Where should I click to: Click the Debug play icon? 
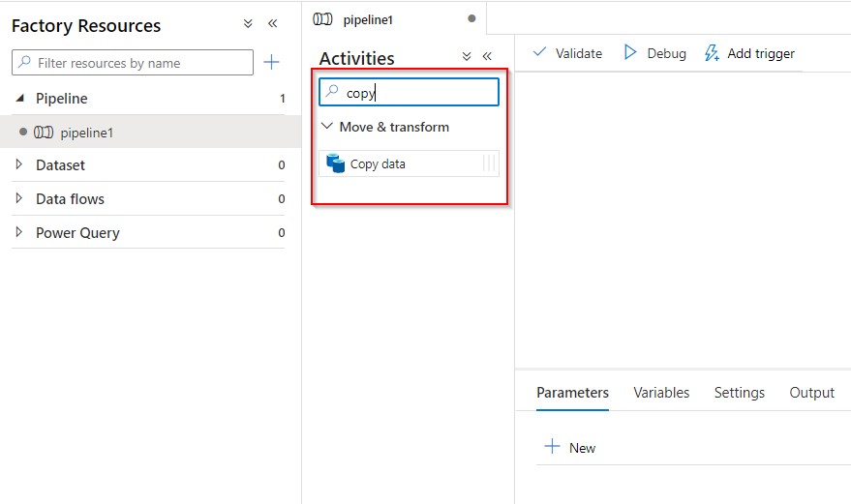(629, 52)
